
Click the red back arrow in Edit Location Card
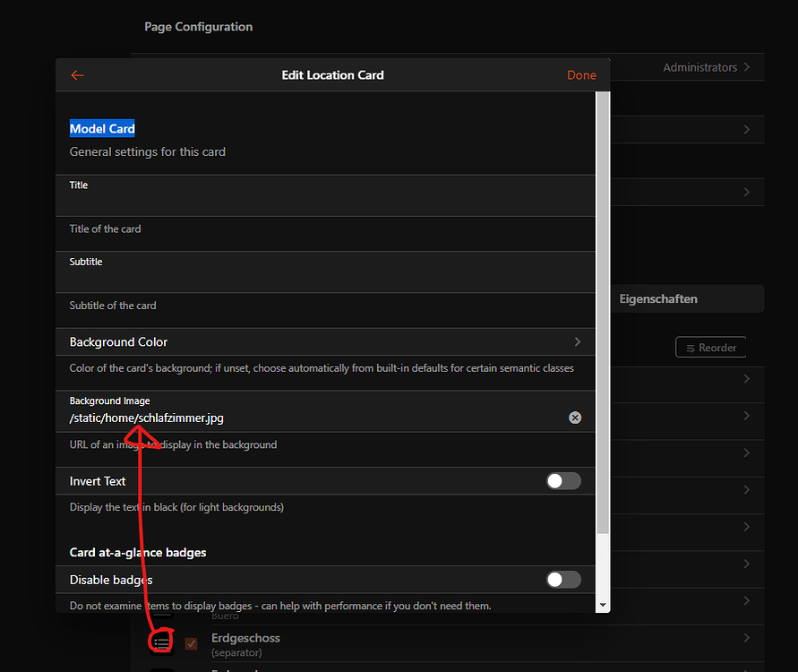pos(77,75)
